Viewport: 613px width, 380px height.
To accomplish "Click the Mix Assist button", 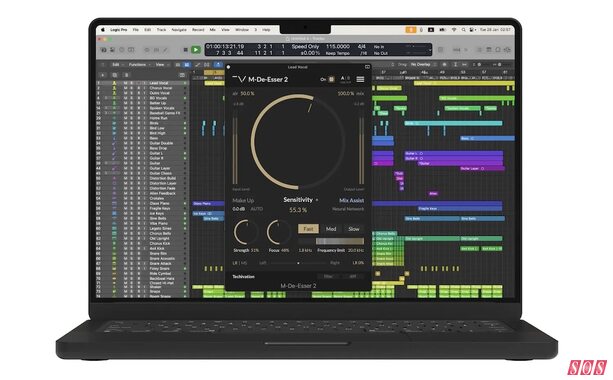I will (351, 200).
